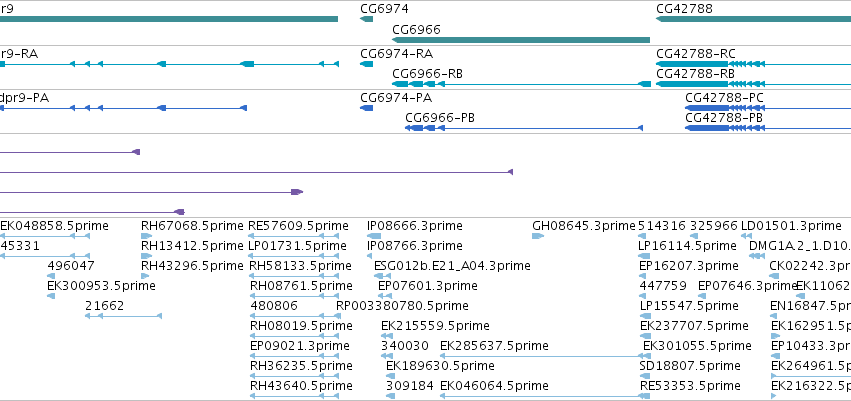Screen dimensions: 851x401
Task: Select EST label EP09021.3prime
Action: [300, 346]
